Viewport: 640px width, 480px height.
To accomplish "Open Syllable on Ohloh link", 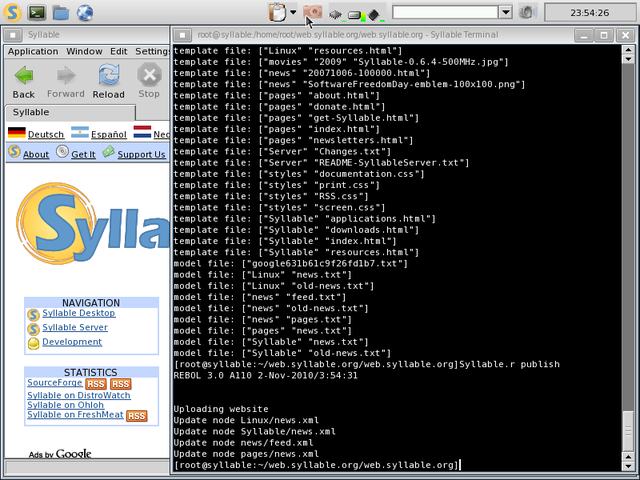I will click(x=65, y=405).
